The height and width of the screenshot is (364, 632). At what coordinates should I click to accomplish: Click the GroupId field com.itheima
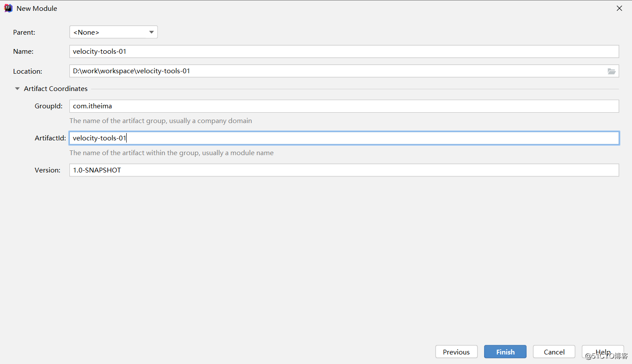tap(344, 106)
